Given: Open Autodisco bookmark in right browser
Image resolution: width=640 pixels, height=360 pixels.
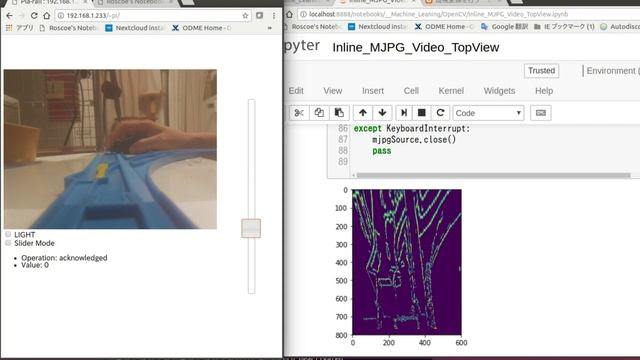Looking at the screenshot, I should 620,27.
